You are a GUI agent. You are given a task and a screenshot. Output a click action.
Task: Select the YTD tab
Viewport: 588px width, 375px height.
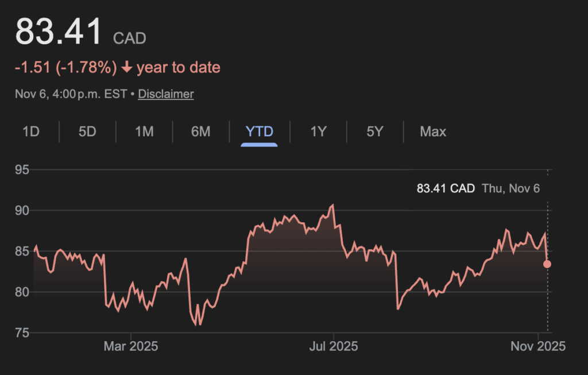259,132
